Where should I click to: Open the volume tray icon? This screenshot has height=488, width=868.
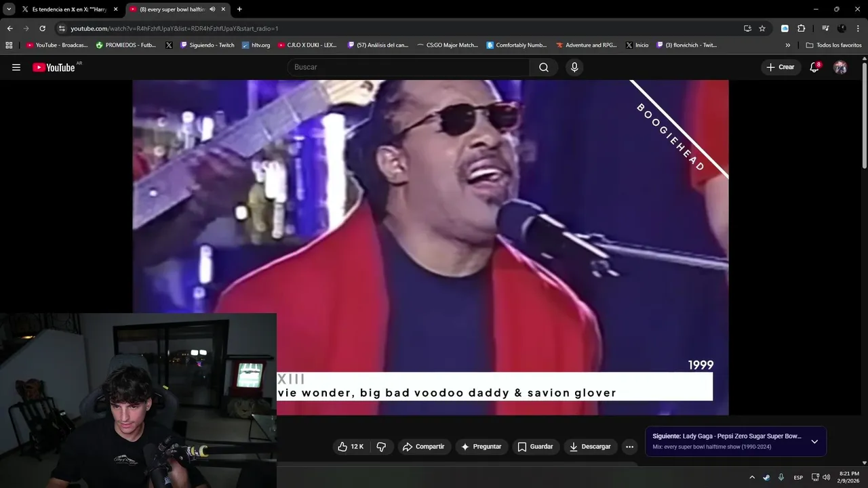826,477
